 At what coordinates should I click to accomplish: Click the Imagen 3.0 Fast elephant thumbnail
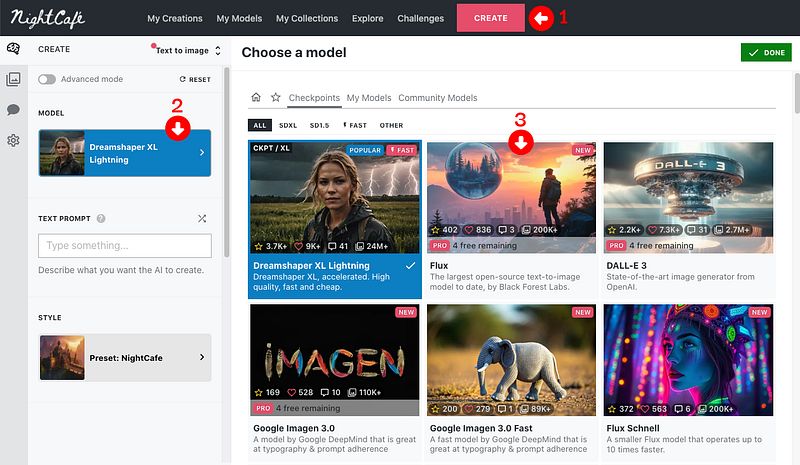[x=511, y=360]
